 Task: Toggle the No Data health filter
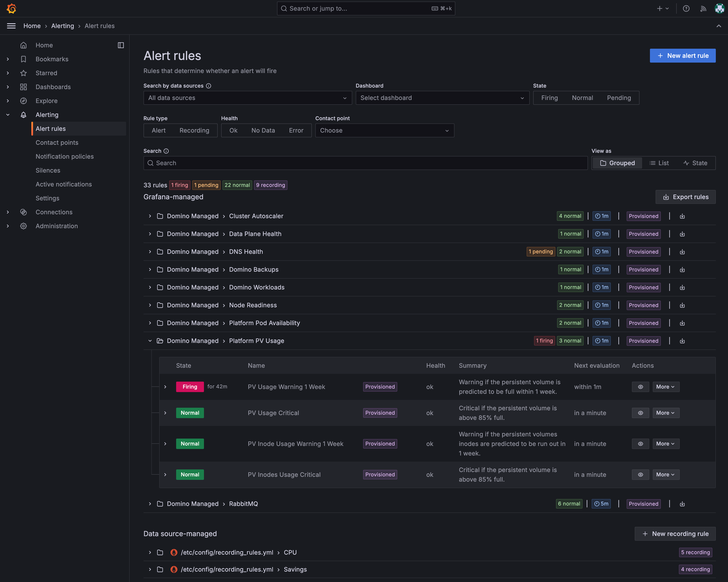(x=263, y=131)
